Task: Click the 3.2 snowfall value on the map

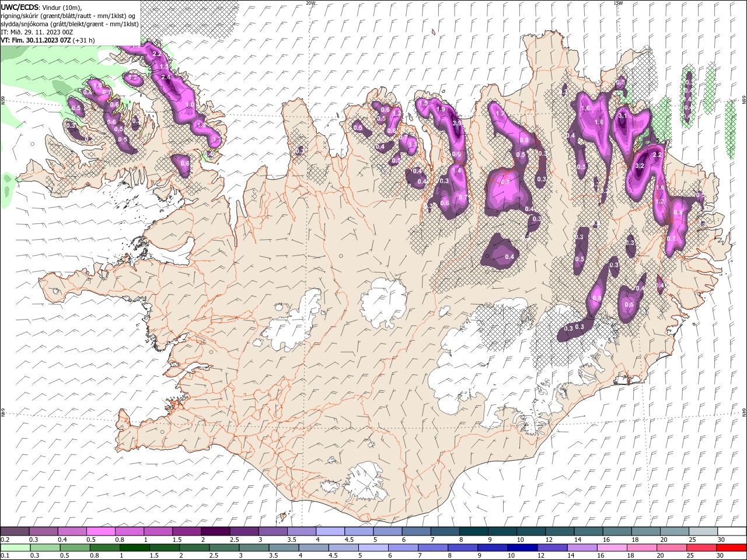Action: click(639, 166)
